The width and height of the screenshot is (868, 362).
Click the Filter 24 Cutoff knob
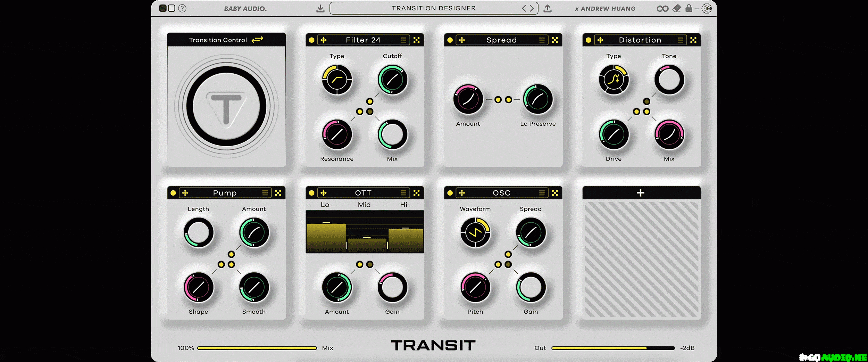coord(393,80)
